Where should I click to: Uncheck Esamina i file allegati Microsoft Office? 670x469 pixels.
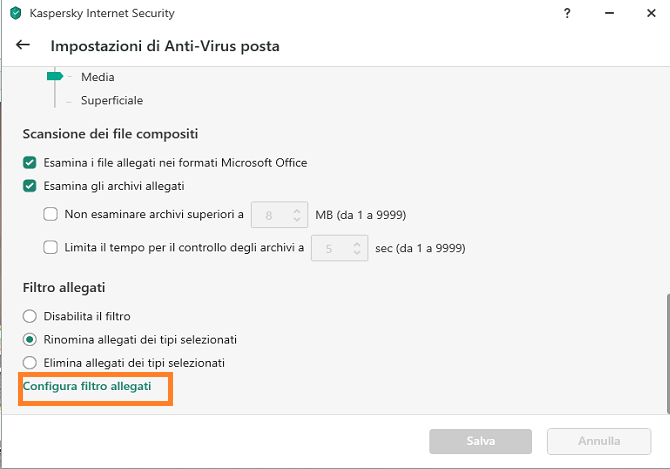coord(29,163)
